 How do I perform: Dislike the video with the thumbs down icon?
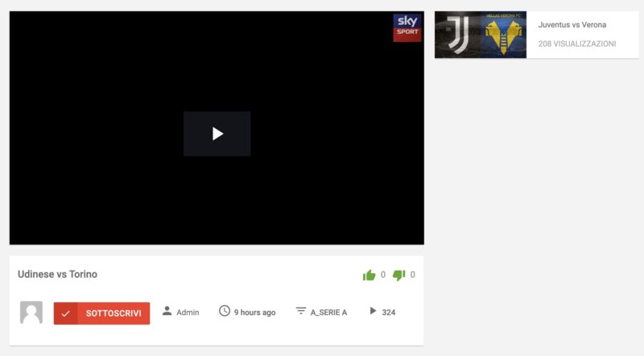click(x=398, y=275)
